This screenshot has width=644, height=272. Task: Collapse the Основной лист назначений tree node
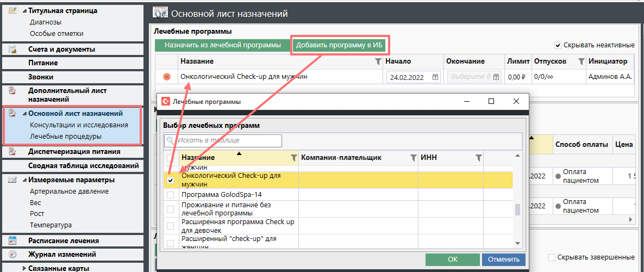24,114
